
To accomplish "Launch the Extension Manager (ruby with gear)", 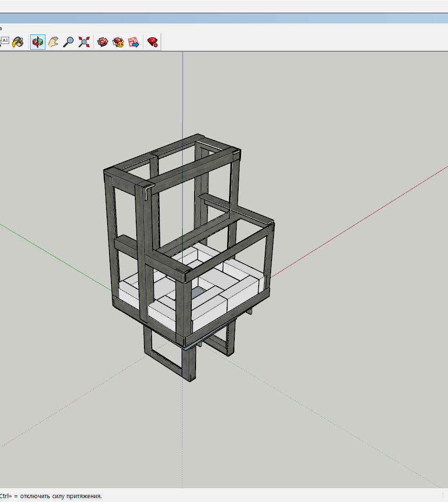I will click(x=153, y=42).
